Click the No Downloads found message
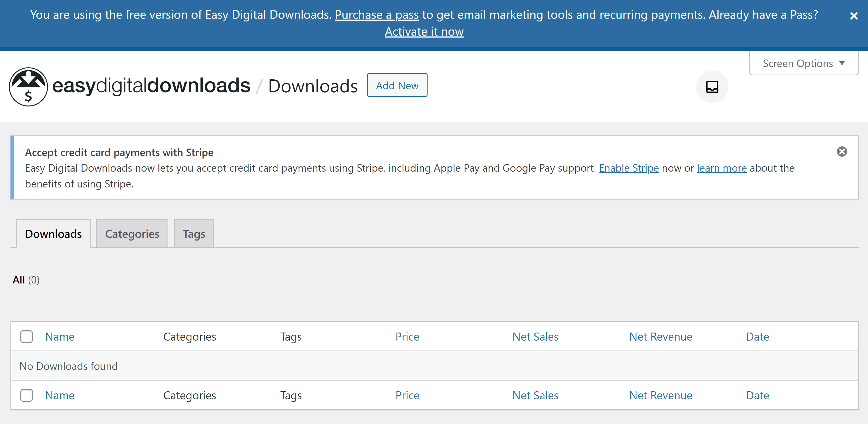 (68, 366)
